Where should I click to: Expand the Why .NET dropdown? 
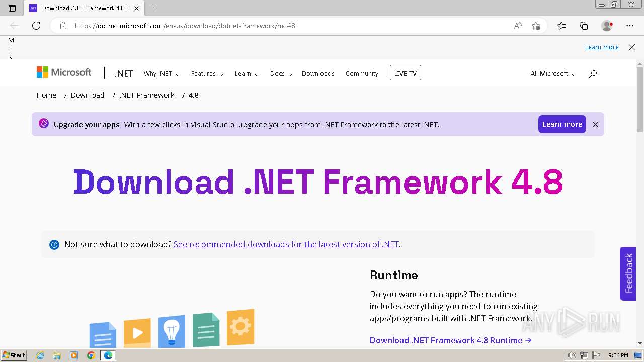(162, 74)
